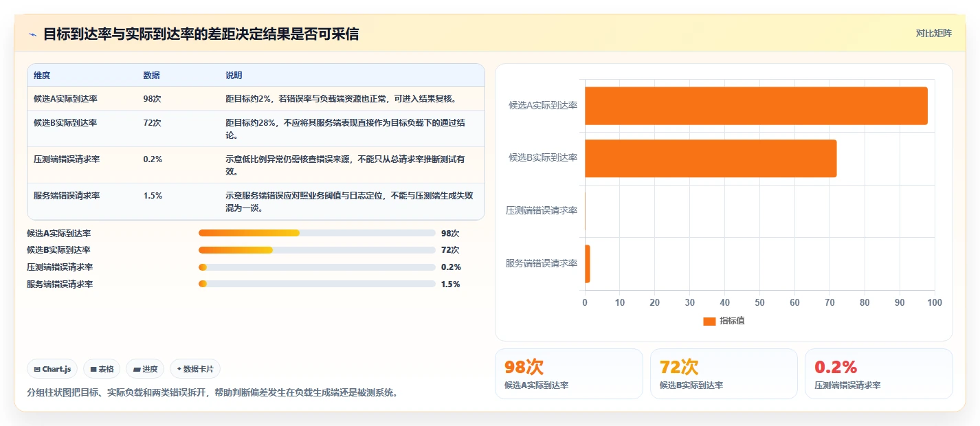Click the 服务端错误请求率 progress bar
Image resolution: width=980 pixels, height=426 pixels.
click(x=317, y=284)
